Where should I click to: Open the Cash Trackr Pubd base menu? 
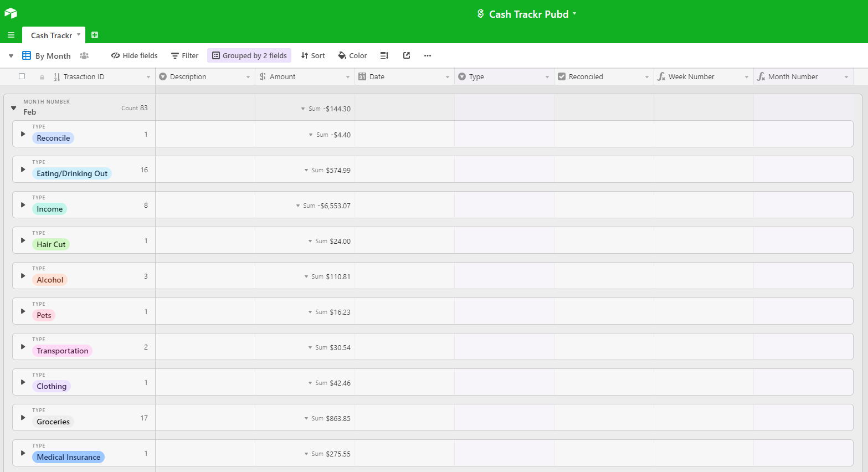528,14
